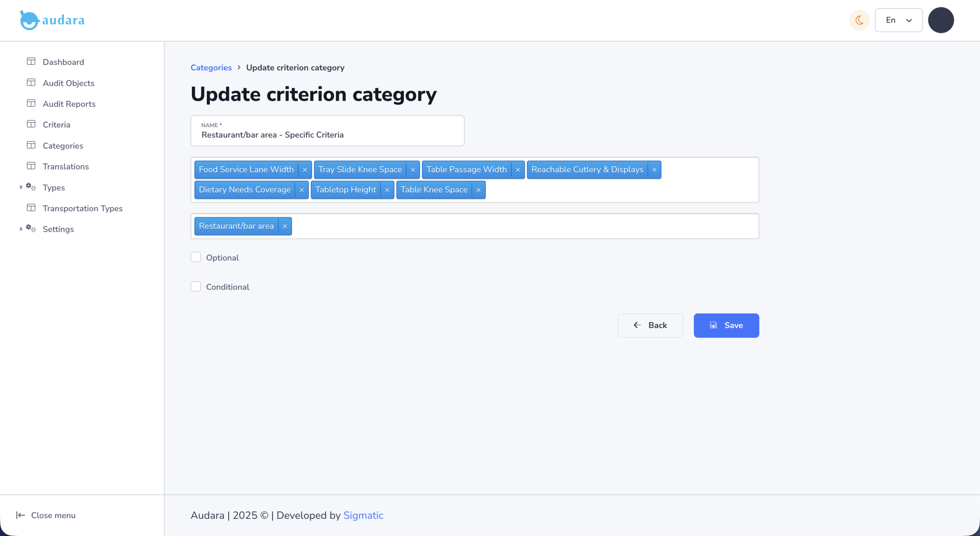Remove the Restaurant/bar area tag

click(x=285, y=226)
